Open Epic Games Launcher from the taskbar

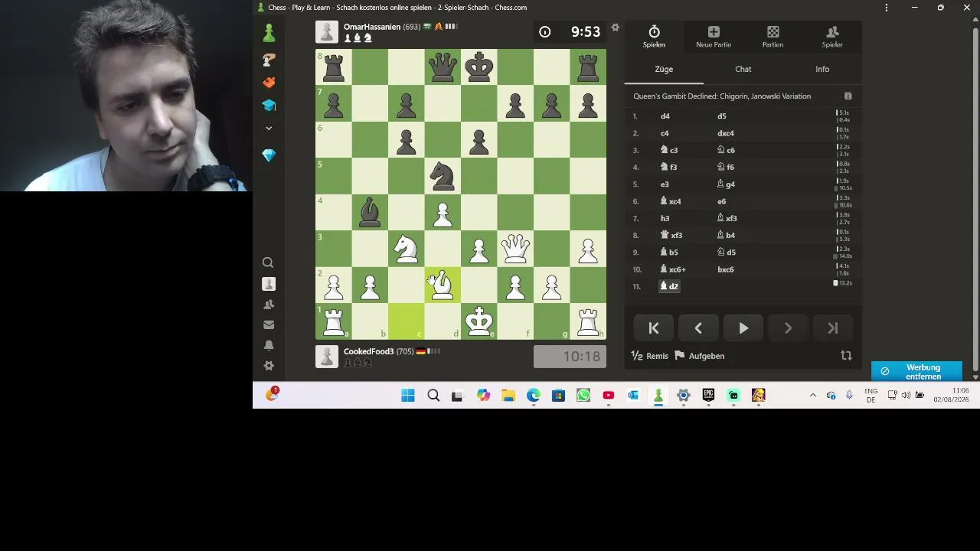pos(708,396)
